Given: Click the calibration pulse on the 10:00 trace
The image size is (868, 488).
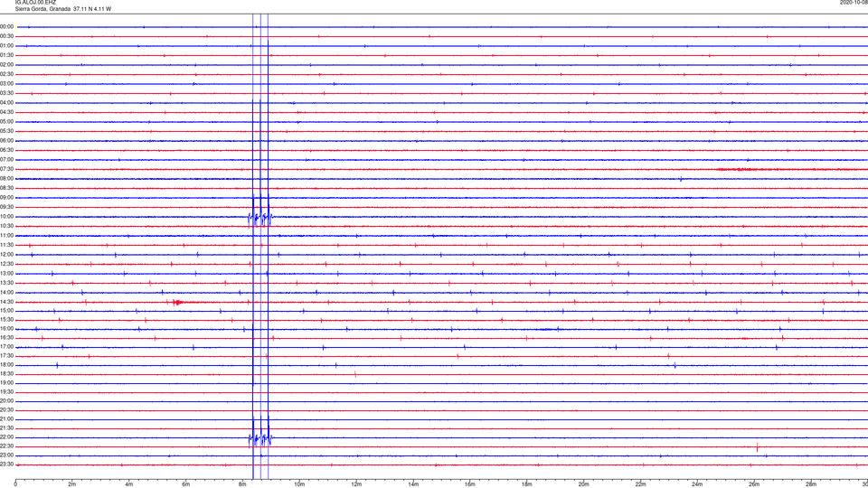Looking at the screenshot, I should [x=260, y=217].
